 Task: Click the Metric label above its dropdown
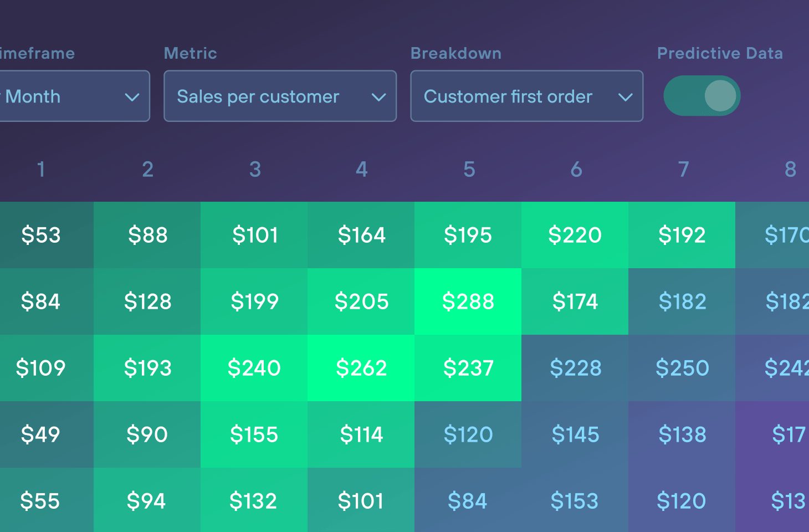pos(190,53)
